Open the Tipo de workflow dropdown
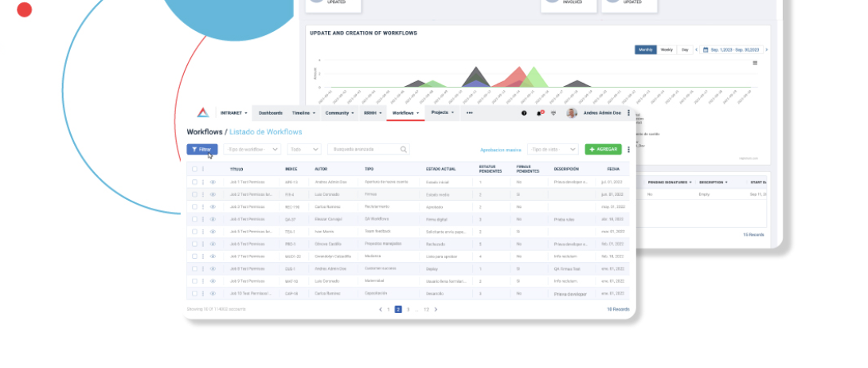 pyautogui.click(x=252, y=150)
